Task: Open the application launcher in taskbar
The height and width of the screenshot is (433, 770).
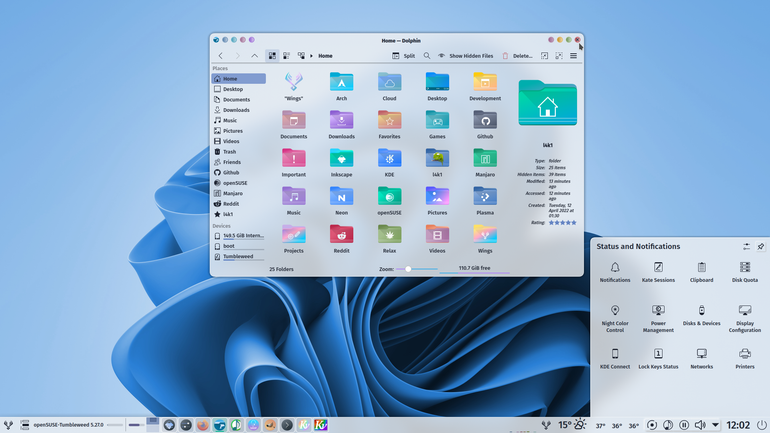Action: pyautogui.click(x=8, y=425)
